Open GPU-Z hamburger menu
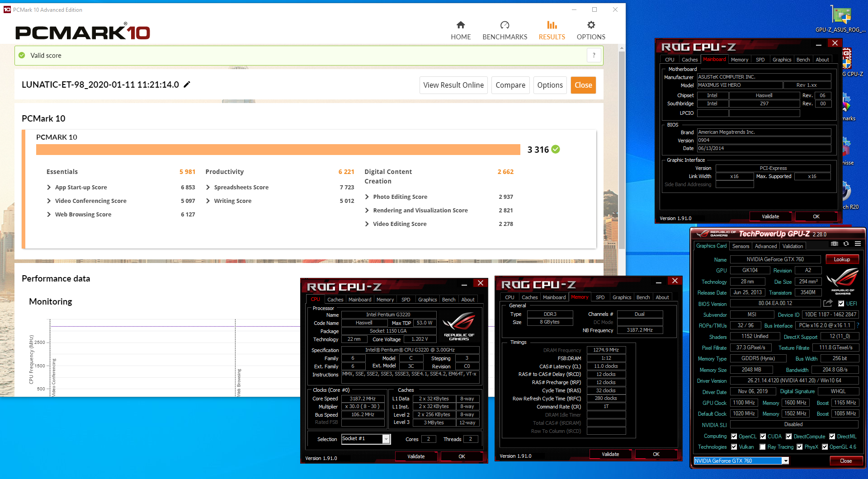Viewport: 868px width, 479px height. [x=858, y=244]
